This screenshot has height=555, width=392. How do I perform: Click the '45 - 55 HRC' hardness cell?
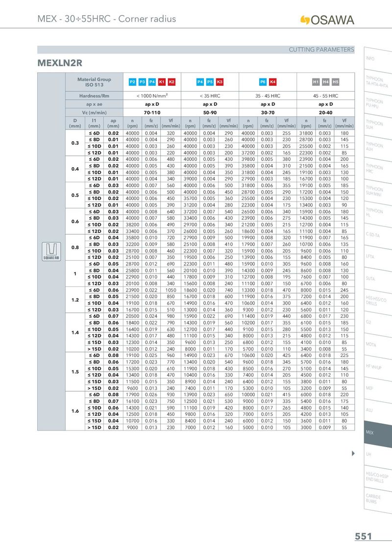[325, 96]
